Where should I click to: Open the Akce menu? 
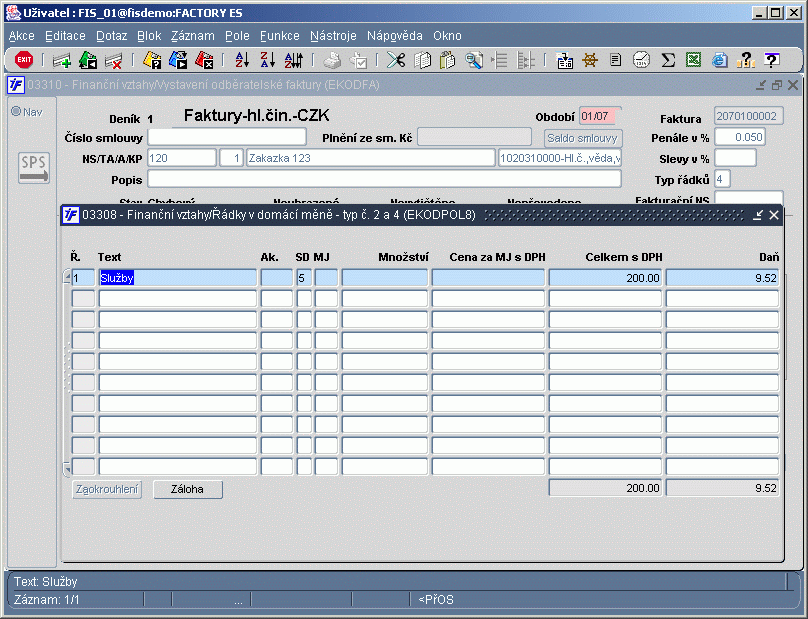(x=22, y=36)
